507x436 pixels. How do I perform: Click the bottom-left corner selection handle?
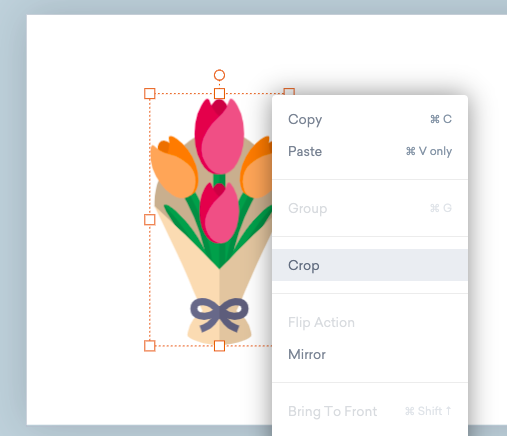click(150, 346)
